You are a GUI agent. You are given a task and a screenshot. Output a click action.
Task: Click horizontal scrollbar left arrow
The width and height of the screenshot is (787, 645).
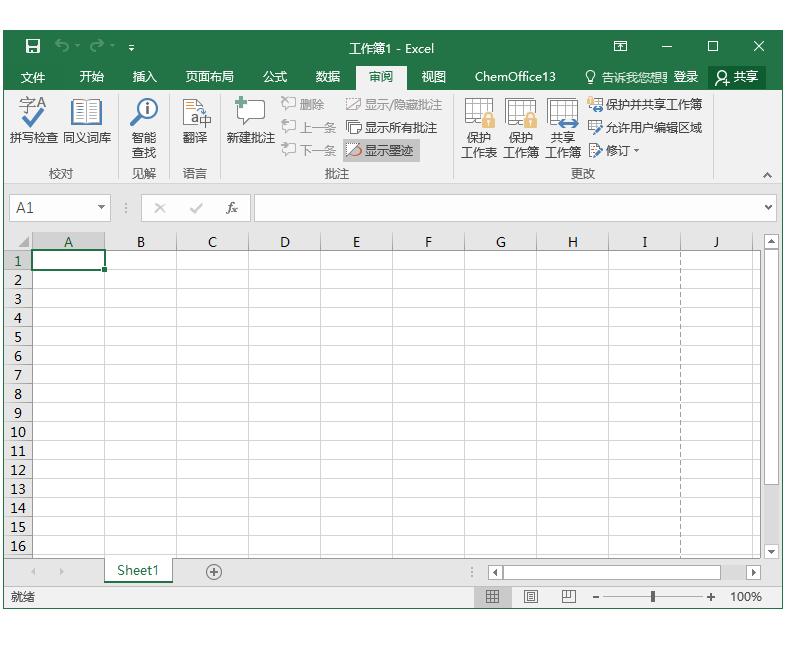[495, 572]
